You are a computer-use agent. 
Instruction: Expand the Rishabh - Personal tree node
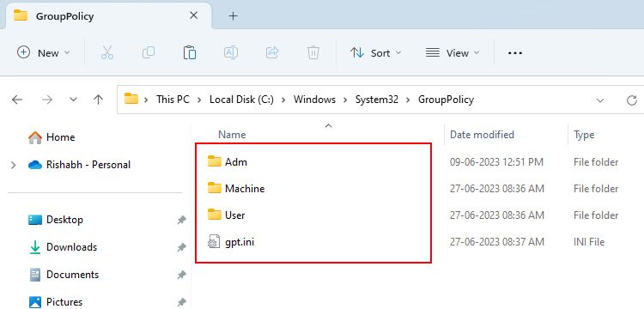point(14,165)
